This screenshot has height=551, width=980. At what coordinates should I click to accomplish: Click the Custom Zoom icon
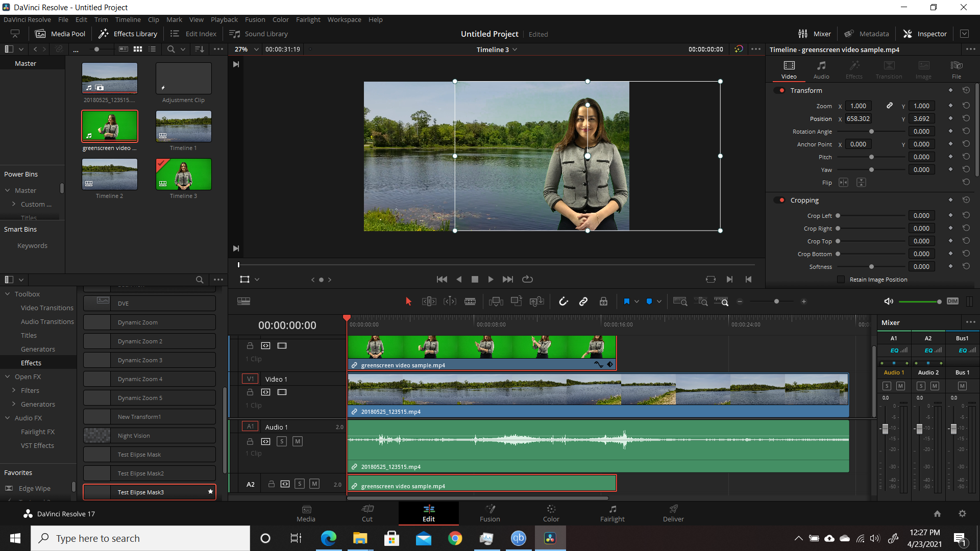(721, 302)
